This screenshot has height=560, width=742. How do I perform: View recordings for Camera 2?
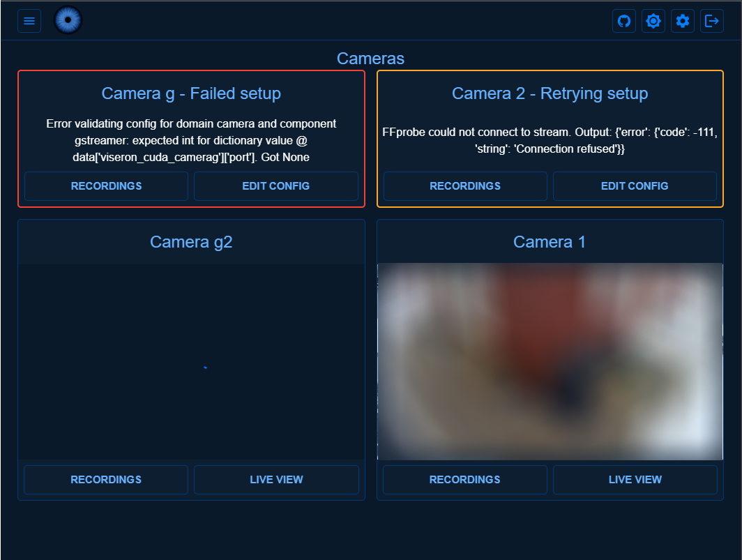[x=464, y=186]
